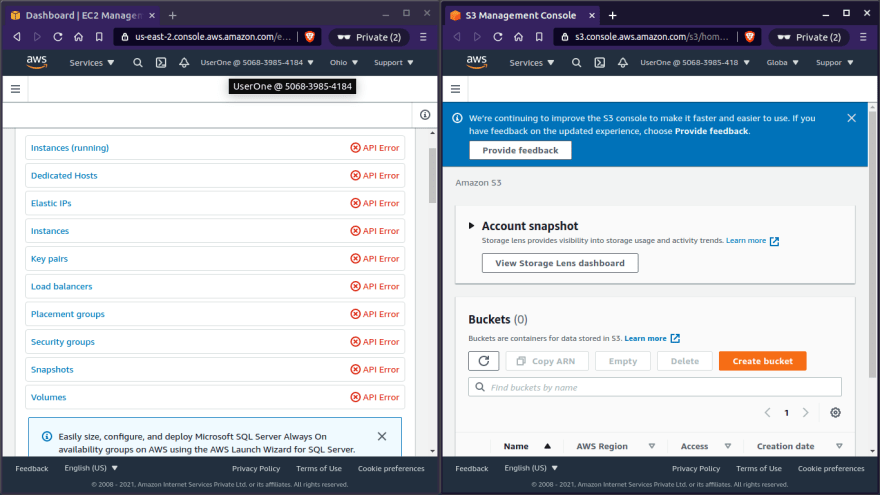
Task: Open the Instances (running) link
Action: pyautogui.click(x=70, y=148)
